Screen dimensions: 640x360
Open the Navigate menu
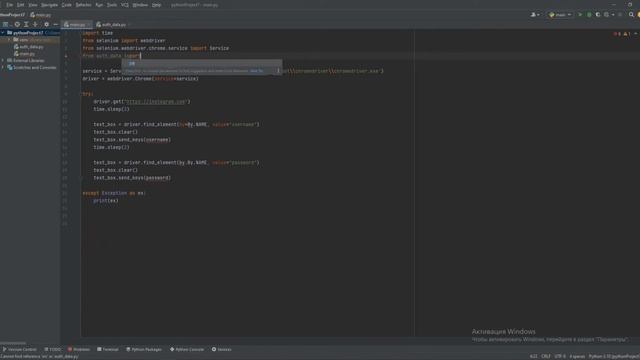point(49,5)
